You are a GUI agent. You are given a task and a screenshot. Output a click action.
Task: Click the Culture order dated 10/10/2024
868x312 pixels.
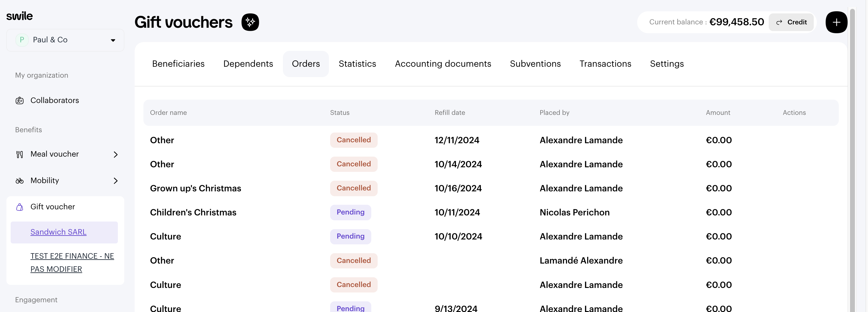(165, 236)
